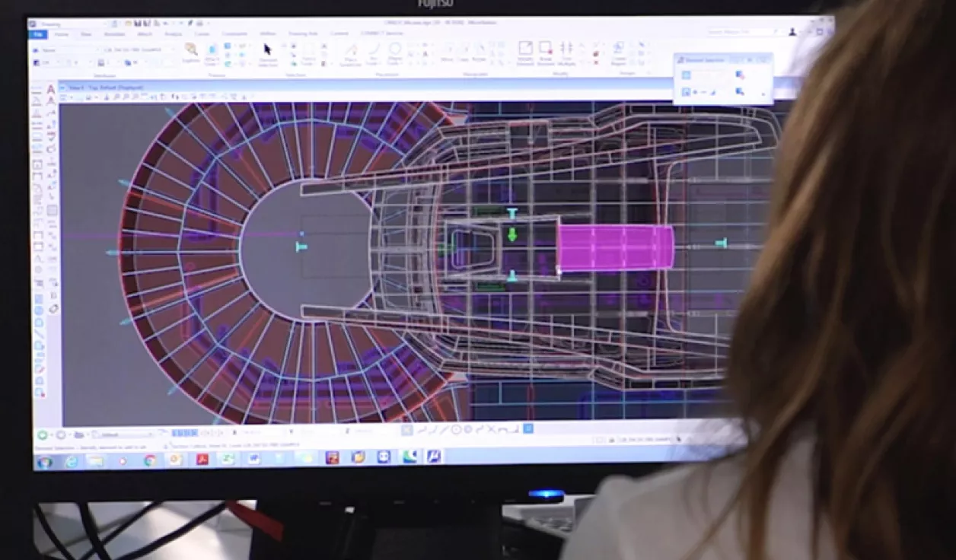The image size is (956, 560).
Task: Click the Windows Start button
Action: pyautogui.click(x=45, y=462)
